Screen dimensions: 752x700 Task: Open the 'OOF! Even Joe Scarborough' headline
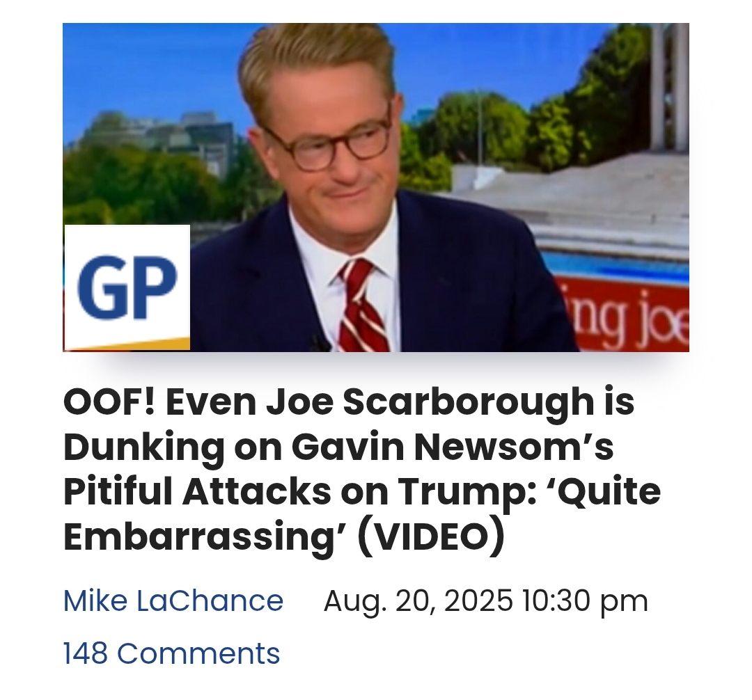pyautogui.click(x=362, y=470)
